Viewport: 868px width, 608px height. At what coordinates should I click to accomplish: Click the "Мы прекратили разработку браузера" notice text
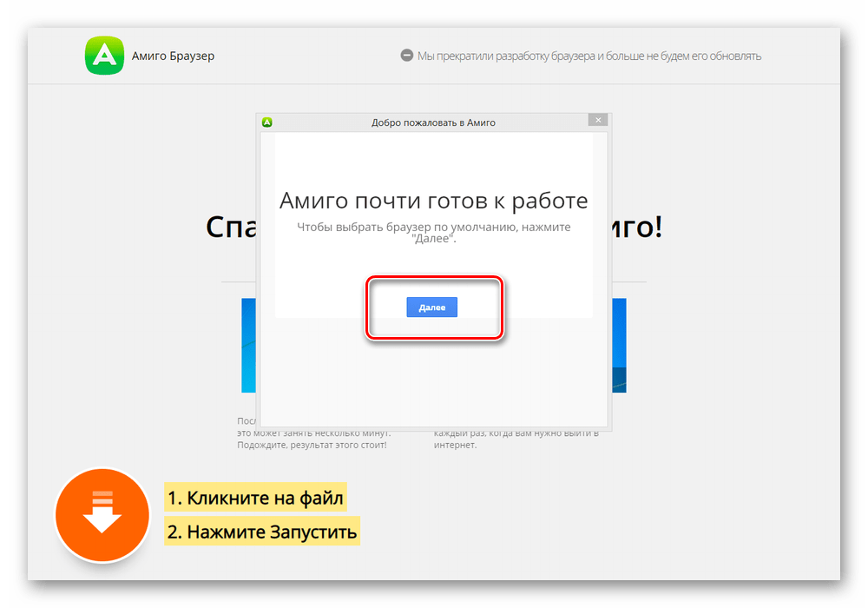589,56
